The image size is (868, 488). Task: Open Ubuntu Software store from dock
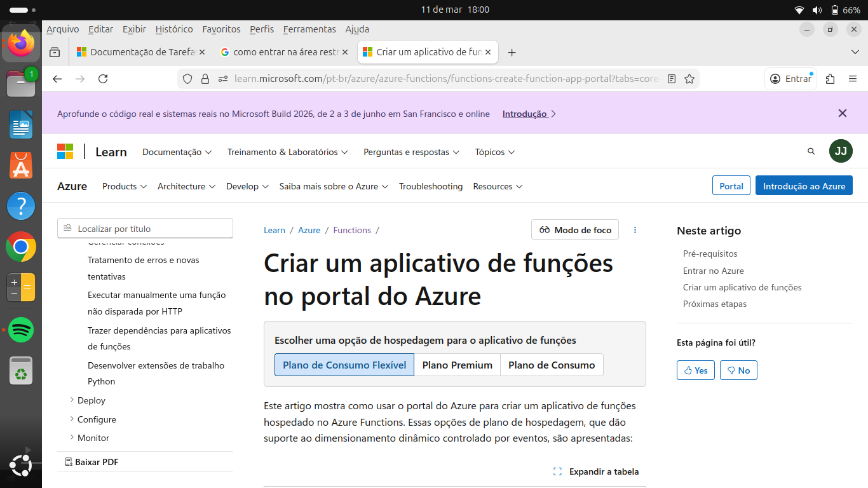point(21,165)
